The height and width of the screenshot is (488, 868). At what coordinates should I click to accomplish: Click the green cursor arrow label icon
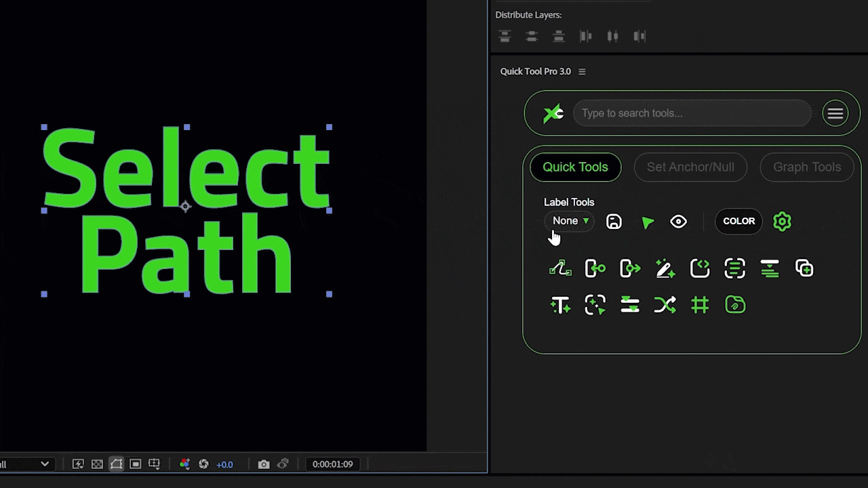point(648,222)
